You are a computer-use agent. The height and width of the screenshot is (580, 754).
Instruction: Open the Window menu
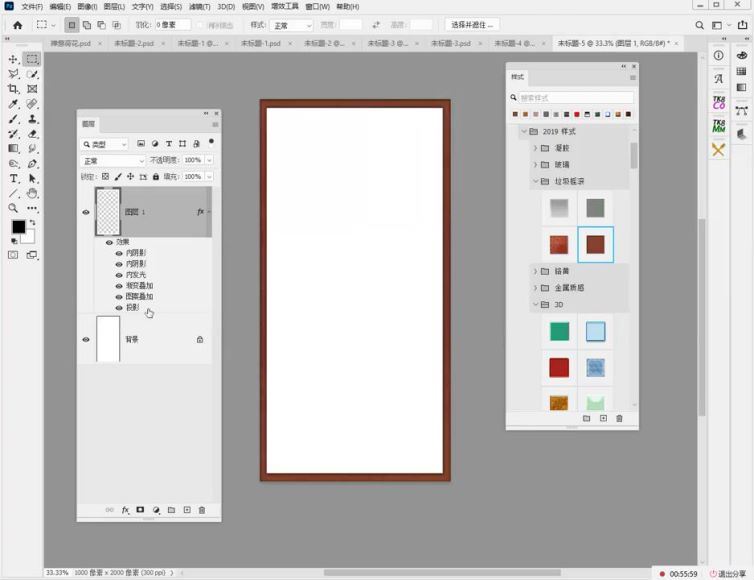317,7
